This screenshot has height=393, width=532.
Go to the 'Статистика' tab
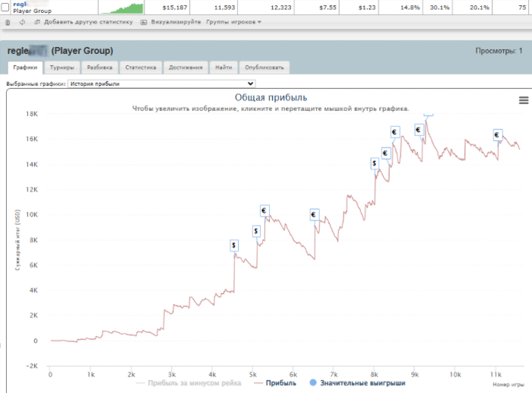point(141,68)
